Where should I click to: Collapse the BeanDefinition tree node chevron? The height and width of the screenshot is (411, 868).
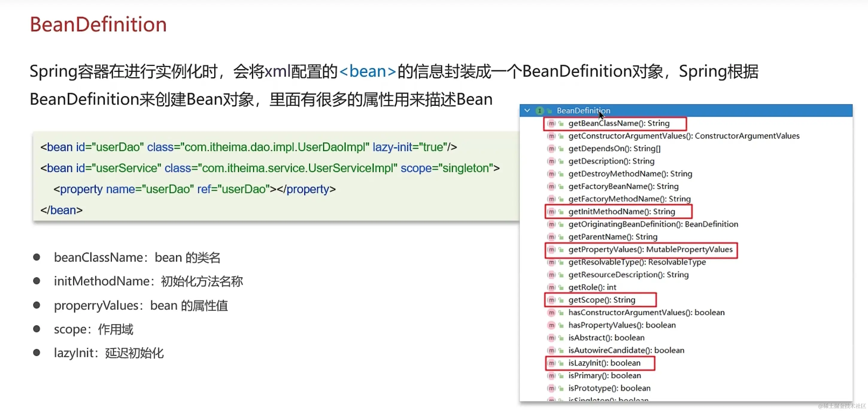pos(527,111)
